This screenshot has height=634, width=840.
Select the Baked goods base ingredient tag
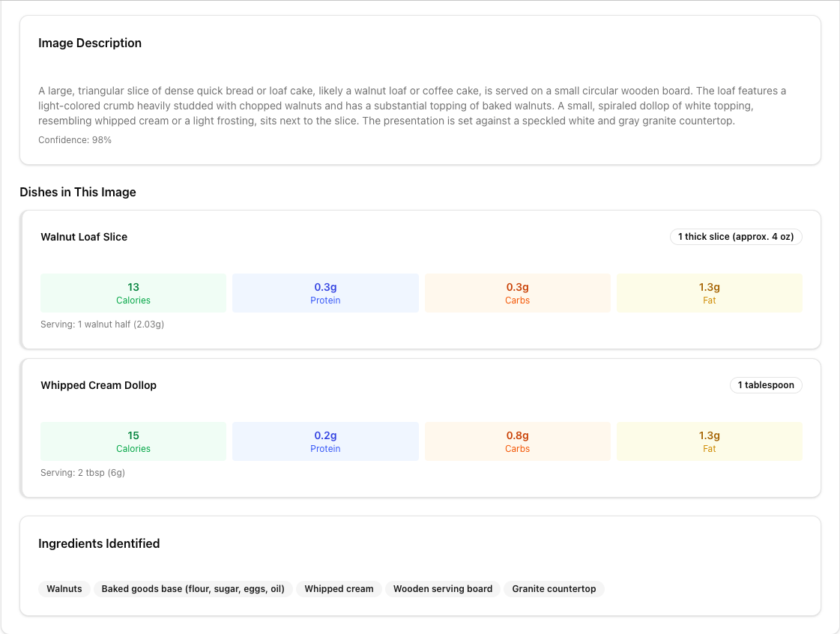193,589
